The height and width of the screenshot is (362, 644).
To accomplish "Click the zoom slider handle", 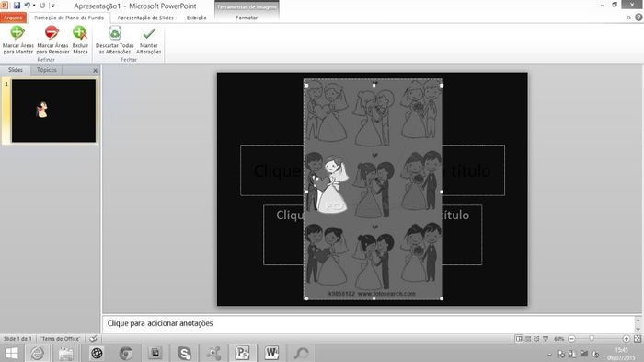I will click(592, 339).
